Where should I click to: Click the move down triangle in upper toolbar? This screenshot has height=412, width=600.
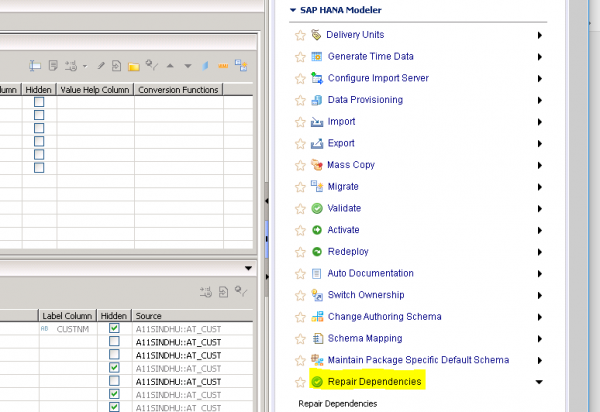pyautogui.click(x=188, y=66)
